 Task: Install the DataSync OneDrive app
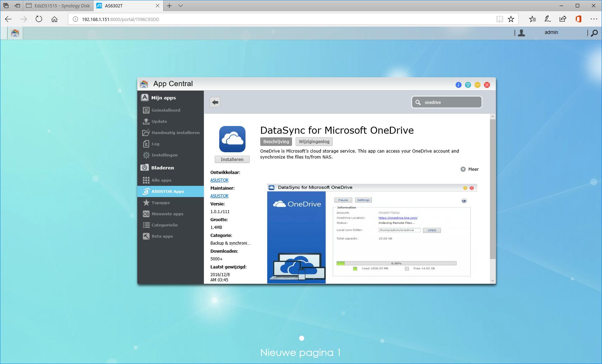click(232, 159)
